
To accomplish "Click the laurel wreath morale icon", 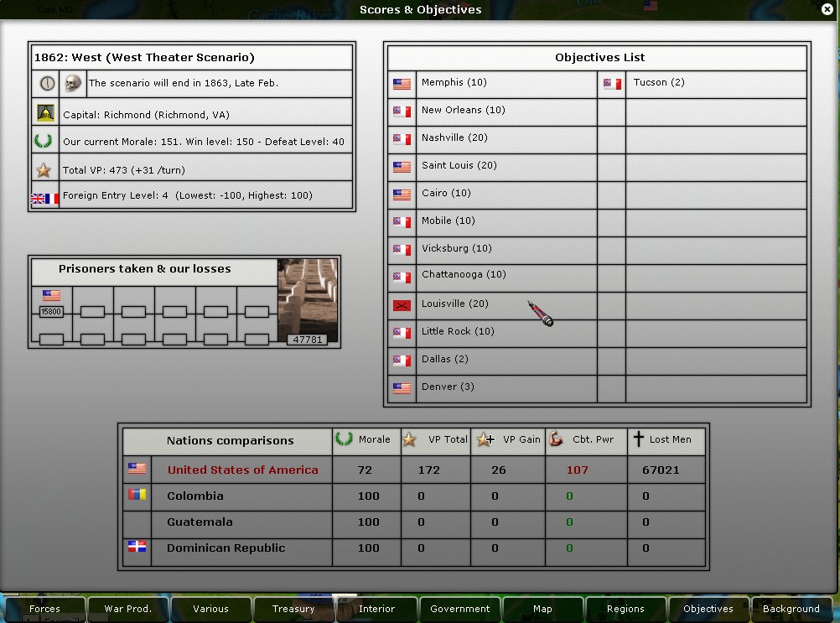I will pos(43,141).
